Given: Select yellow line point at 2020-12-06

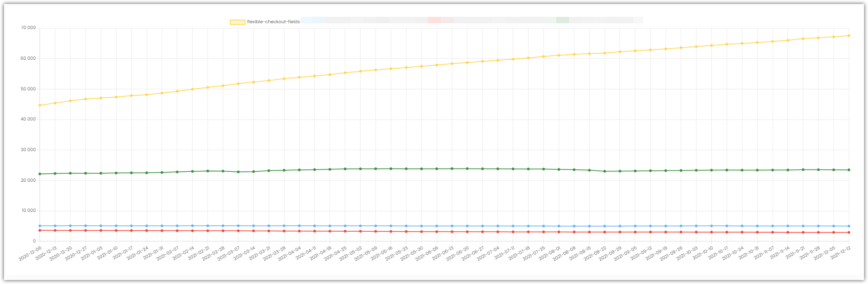Looking at the screenshot, I should [40, 105].
